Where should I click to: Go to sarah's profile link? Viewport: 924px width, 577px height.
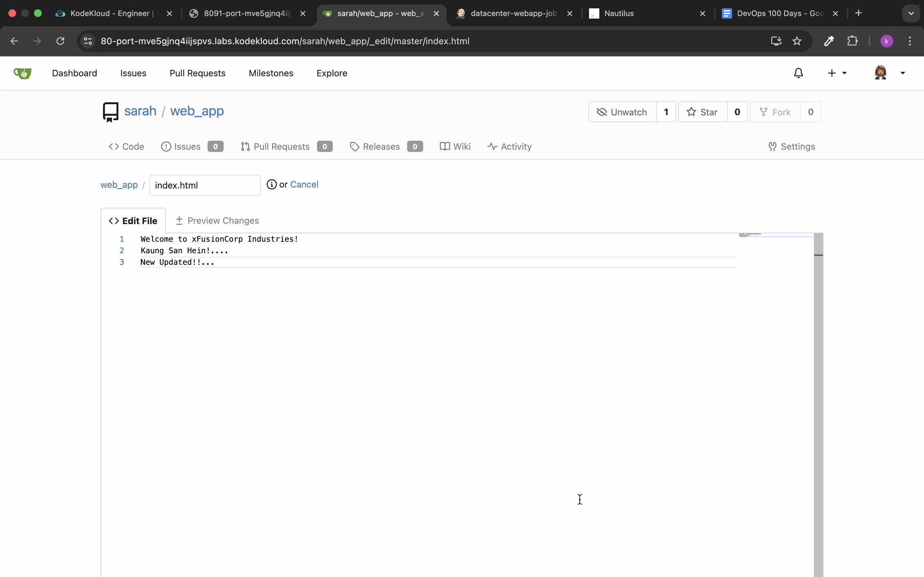[140, 111]
